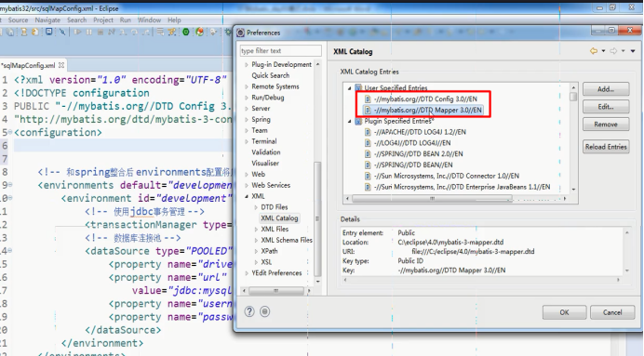
Task: Click the User Specified Entries folder icon
Action: point(358,87)
